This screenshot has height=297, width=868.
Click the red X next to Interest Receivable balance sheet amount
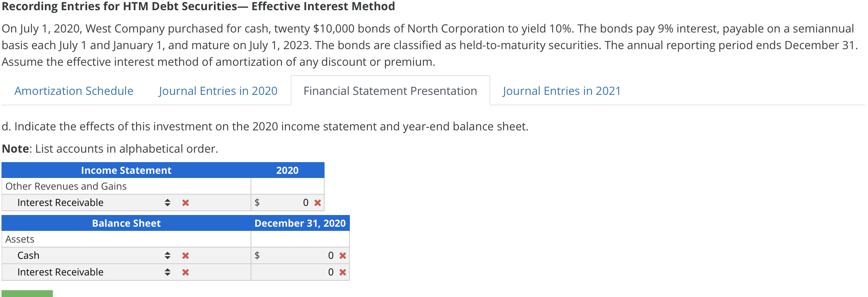[x=342, y=272]
